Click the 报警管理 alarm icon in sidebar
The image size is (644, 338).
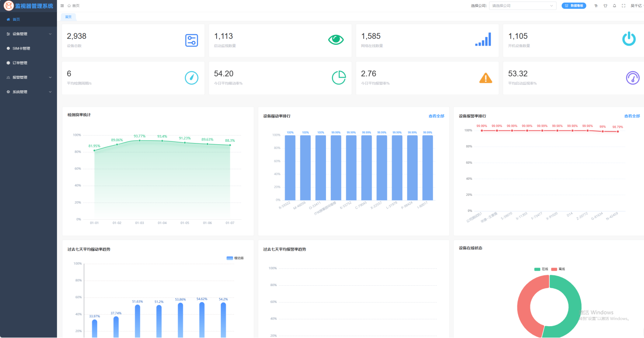[8, 78]
